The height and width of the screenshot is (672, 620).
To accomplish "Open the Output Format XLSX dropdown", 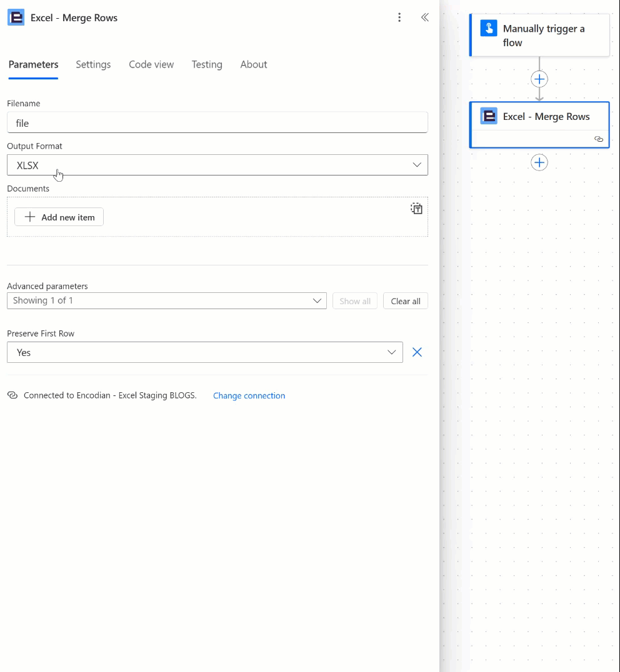I will (x=217, y=165).
